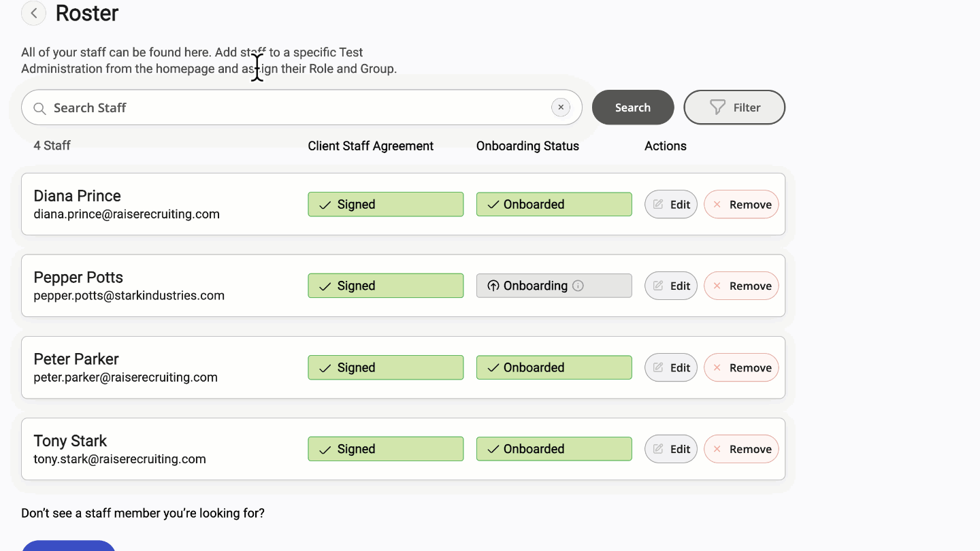The width and height of the screenshot is (980, 551).
Task: Remove Diana Prince from roster
Action: pos(741,204)
